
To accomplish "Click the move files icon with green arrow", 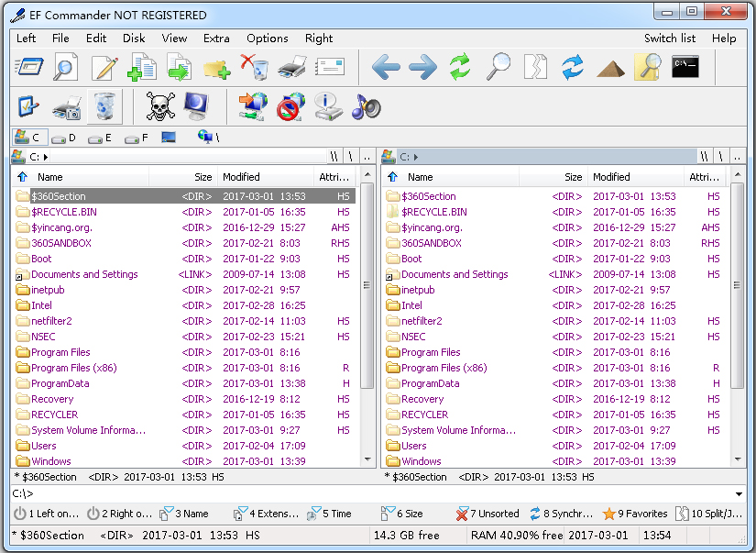I will click(x=180, y=67).
